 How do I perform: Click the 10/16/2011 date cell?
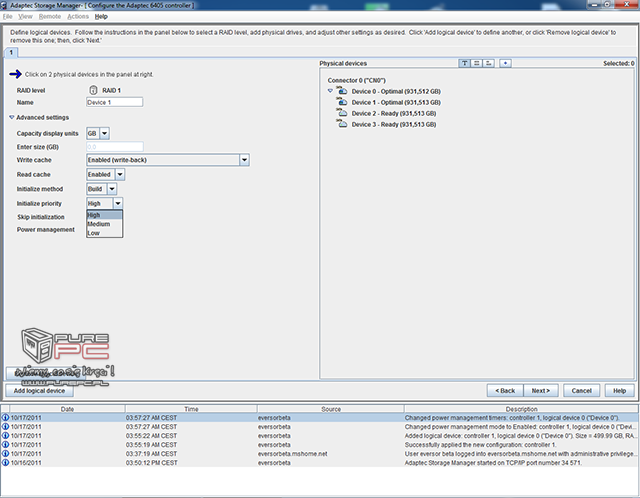click(x=26, y=462)
